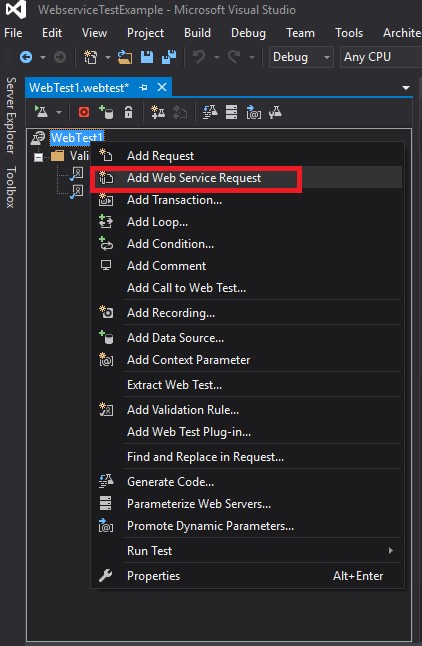The image size is (422, 646).
Task: Choose Extract Web Test... menu entry
Action: point(246,385)
